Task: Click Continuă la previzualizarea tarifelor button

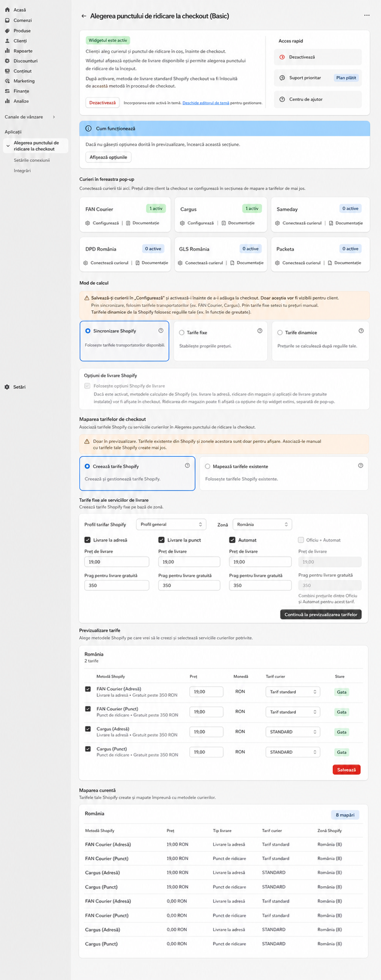Action: coord(321,614)
